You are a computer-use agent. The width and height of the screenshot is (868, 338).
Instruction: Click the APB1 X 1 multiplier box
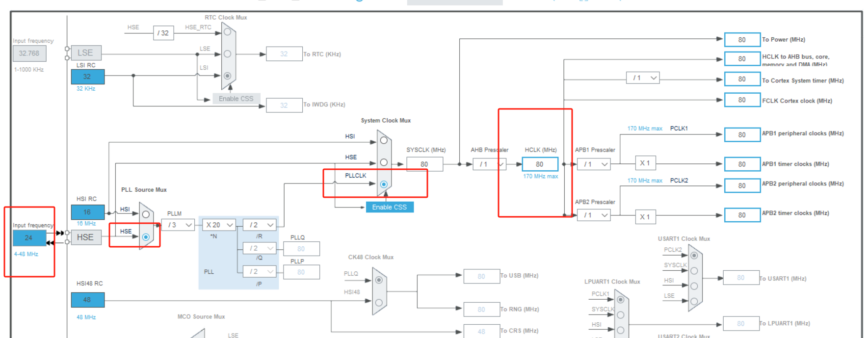(x=645, y=163)
